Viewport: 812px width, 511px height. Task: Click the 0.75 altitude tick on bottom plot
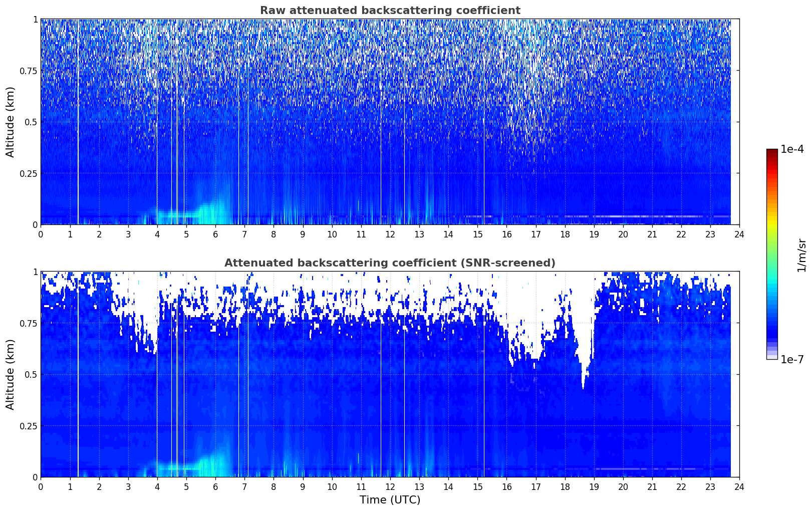click(29, 323)
